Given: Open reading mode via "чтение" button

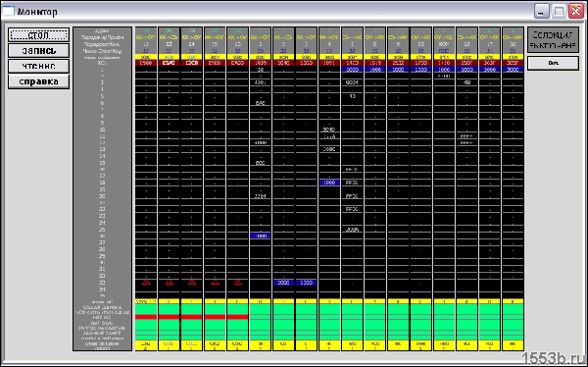Looking at the screenshot, I should 38,66.
